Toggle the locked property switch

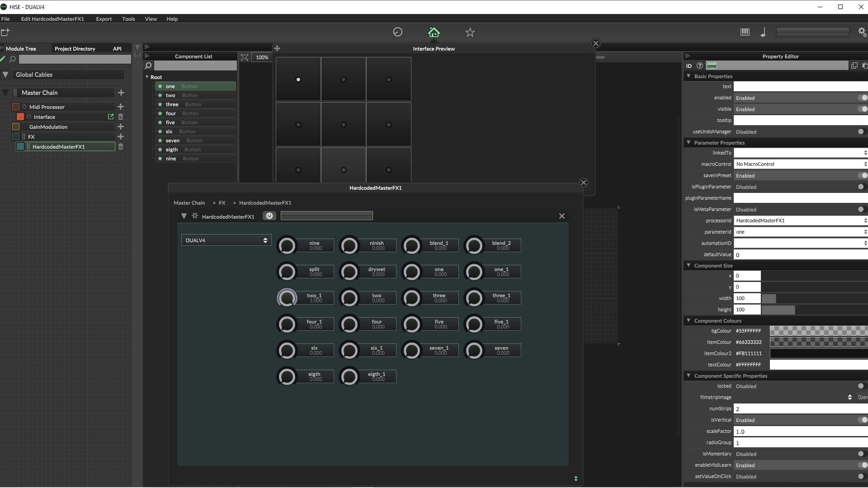(x=862, y=386)
